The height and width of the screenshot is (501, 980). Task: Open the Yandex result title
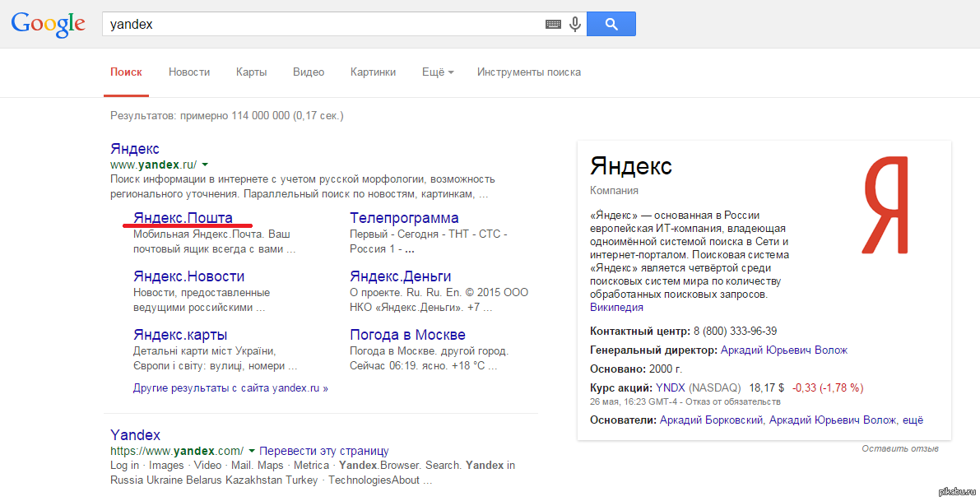point(135,435)
